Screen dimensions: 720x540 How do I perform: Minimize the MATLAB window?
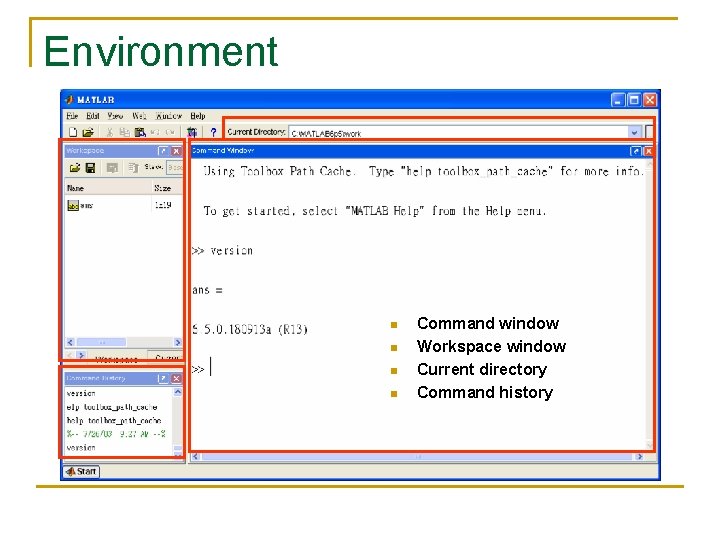coord(618,100)
